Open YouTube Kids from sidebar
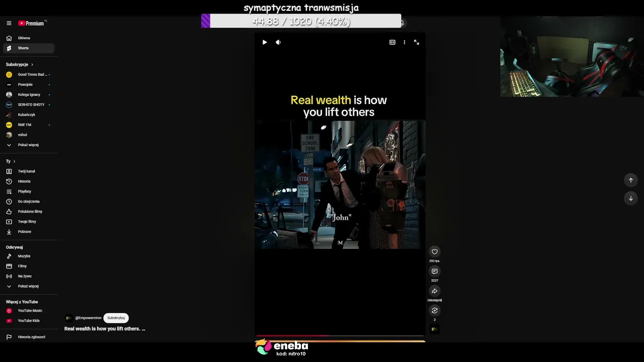This screenshot has height=362, width=644. click(29, 321)
